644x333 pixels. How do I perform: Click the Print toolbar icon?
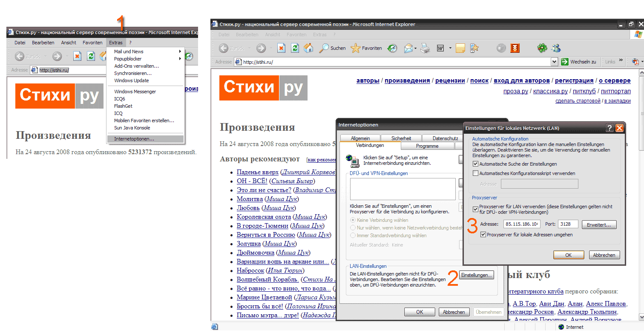point(425,48)
